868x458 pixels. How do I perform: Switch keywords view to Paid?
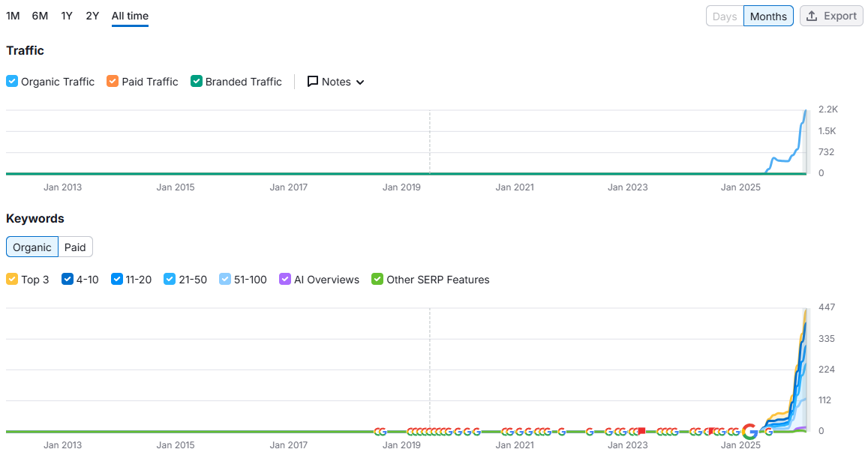75,247
